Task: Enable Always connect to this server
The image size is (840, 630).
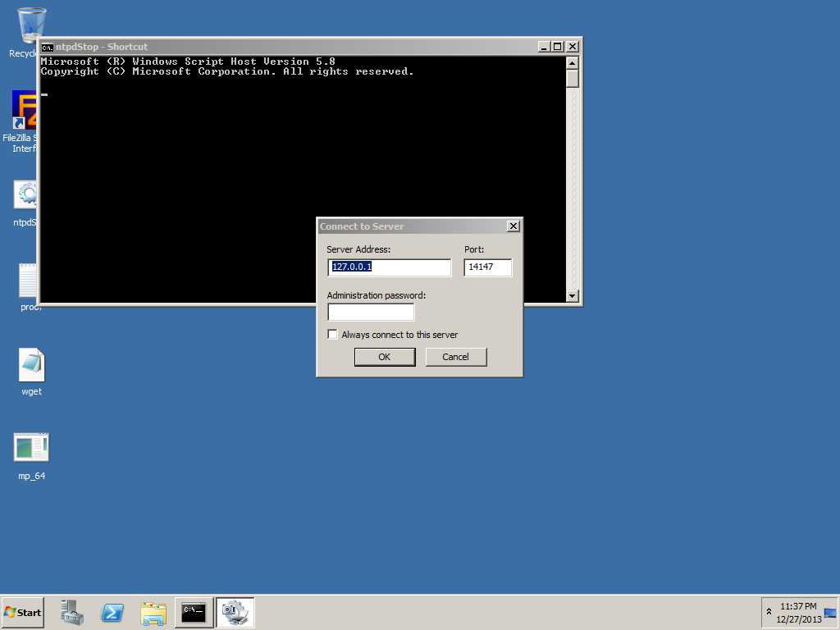Action: (333, 335)
